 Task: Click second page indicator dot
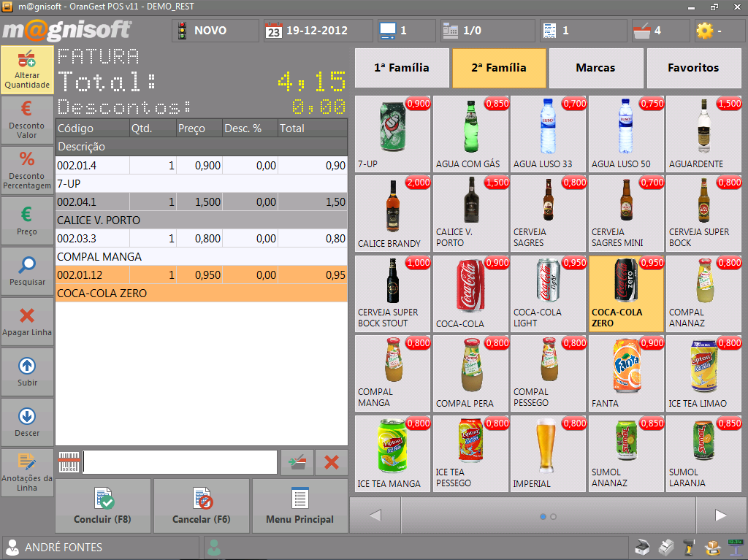click(554, 517)
